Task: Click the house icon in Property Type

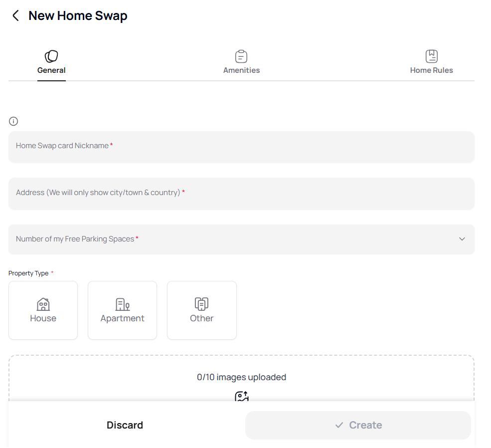Action: 43,304
